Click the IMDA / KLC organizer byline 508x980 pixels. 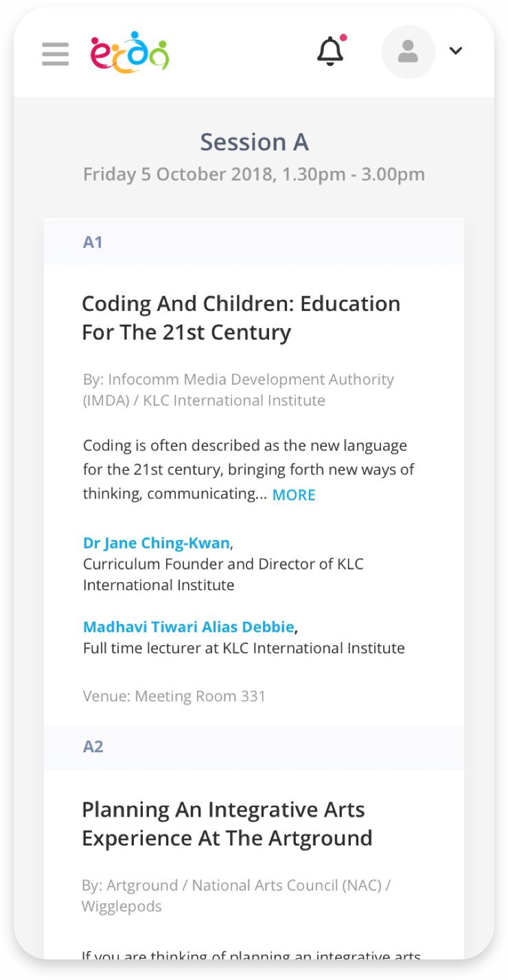238,390
